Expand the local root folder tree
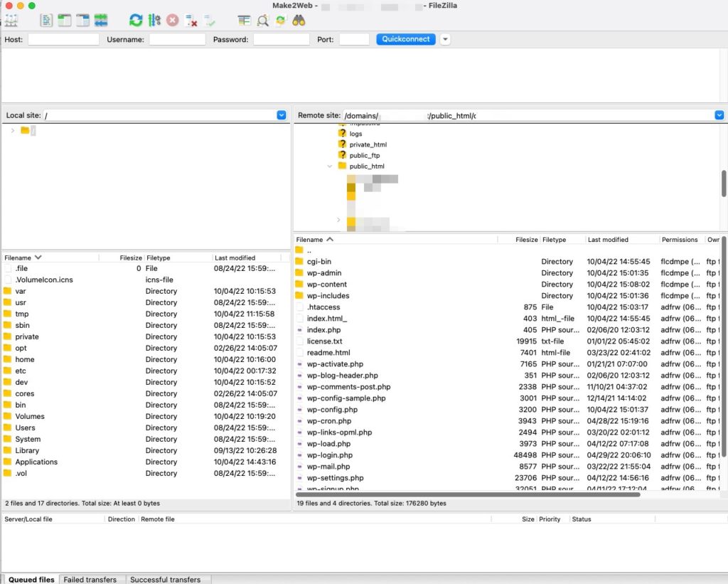This screenshot has width=728, height=584. 13,131
